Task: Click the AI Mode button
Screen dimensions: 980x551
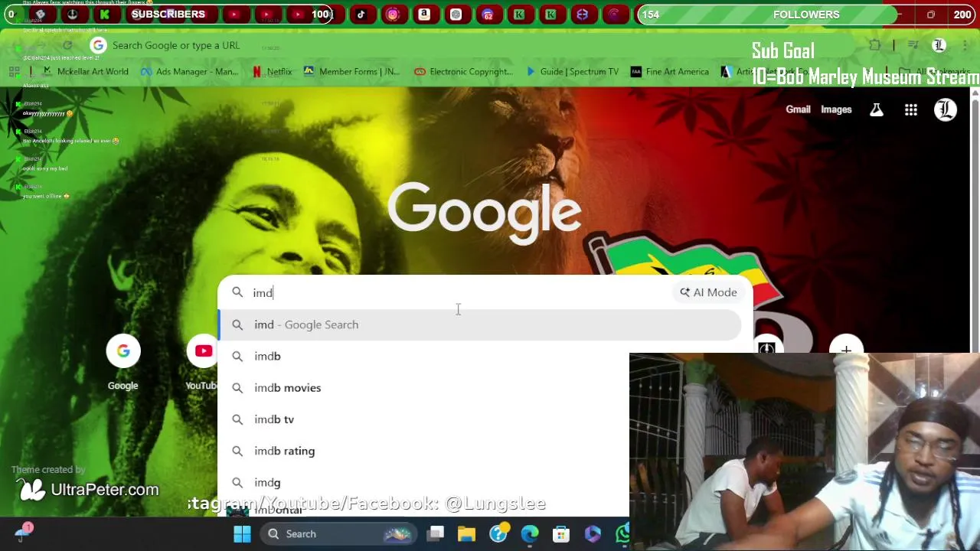Action: click(708, 292)
